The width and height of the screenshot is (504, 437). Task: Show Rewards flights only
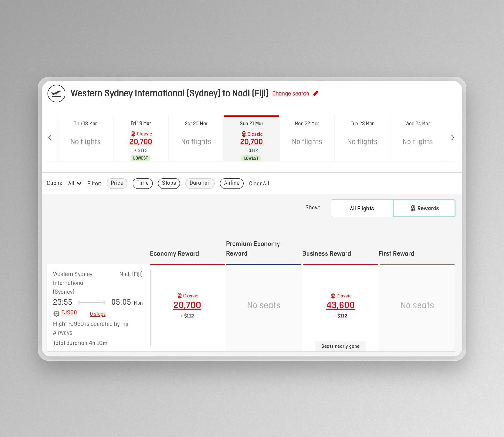tap(424, 208)
